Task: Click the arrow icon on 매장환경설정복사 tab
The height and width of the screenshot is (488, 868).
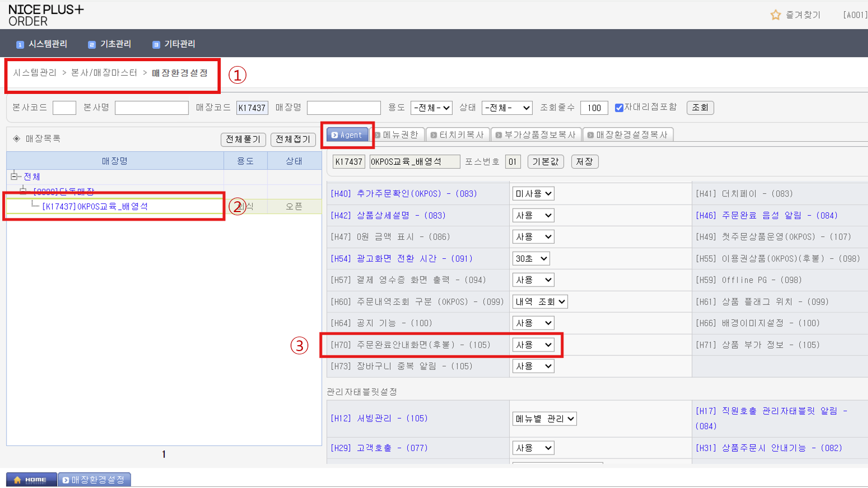Action: pyautogui.click(x=590, y=135)
